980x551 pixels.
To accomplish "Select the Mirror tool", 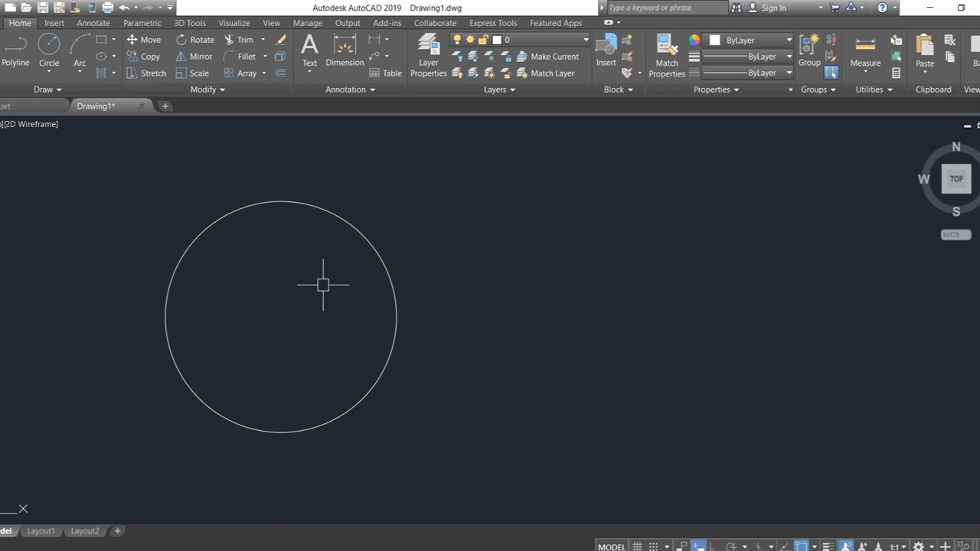I will click(x=194, y=57).
